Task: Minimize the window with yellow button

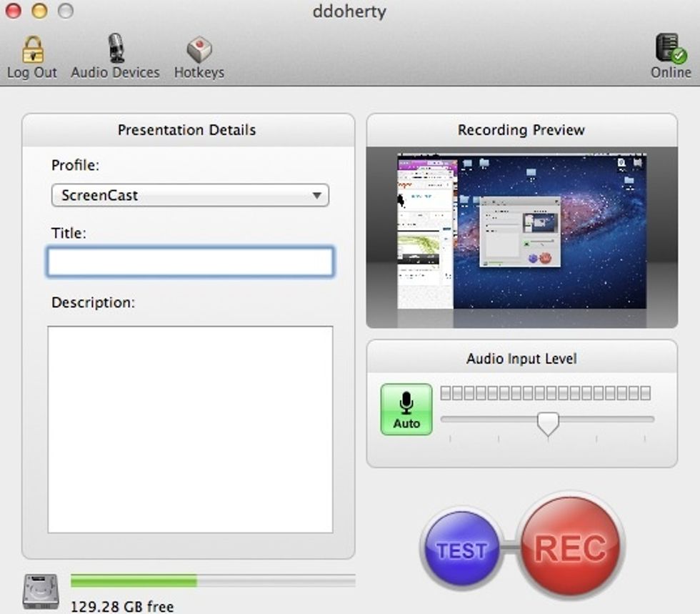Action: coord(39,11)
